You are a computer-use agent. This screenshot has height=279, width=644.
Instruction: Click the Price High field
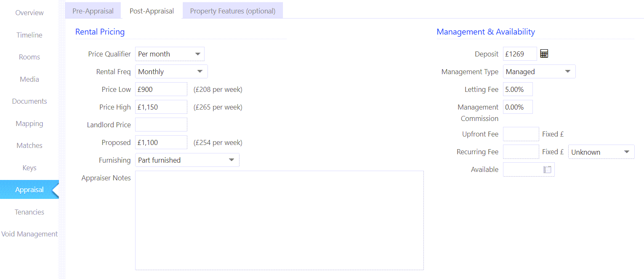point(161,107)
